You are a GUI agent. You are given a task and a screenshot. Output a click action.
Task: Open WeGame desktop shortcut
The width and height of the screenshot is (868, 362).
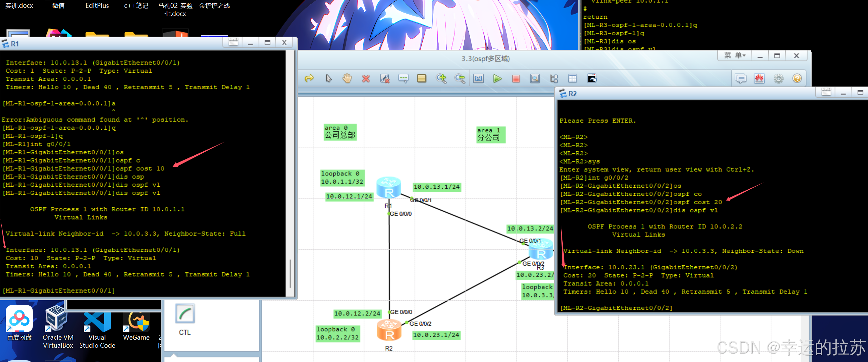coord(136,326)
